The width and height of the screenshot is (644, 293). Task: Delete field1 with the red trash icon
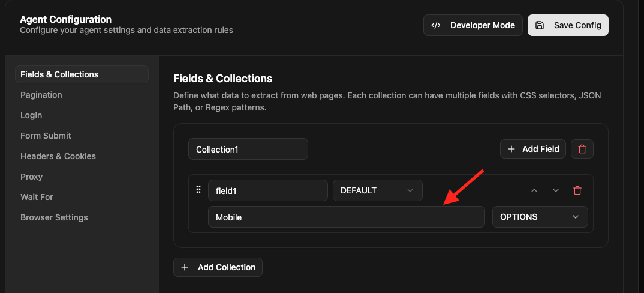577,190
